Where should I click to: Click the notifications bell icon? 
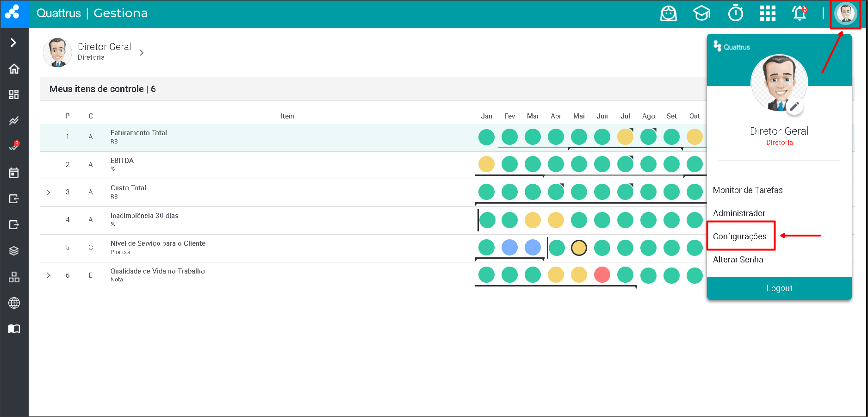(799, 13)
